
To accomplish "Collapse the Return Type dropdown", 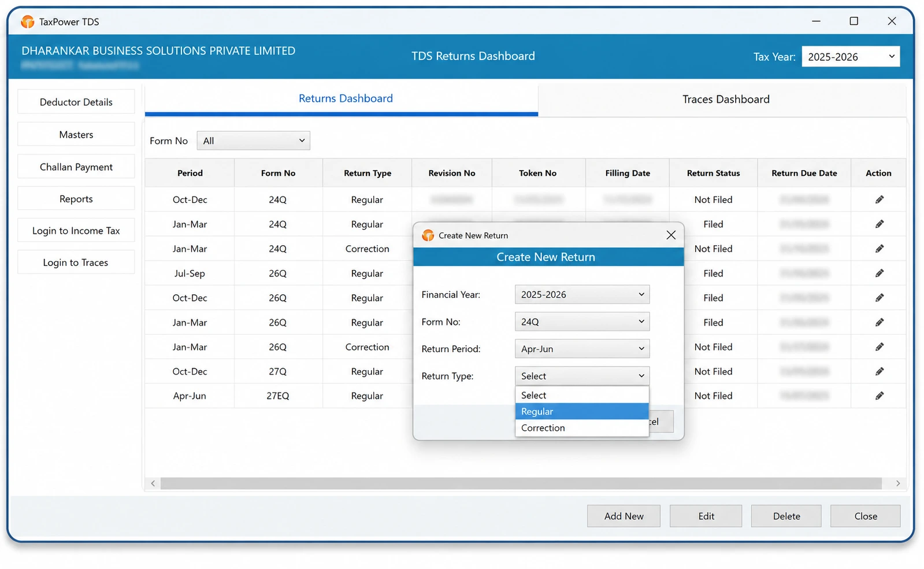I will coord(582,376).
